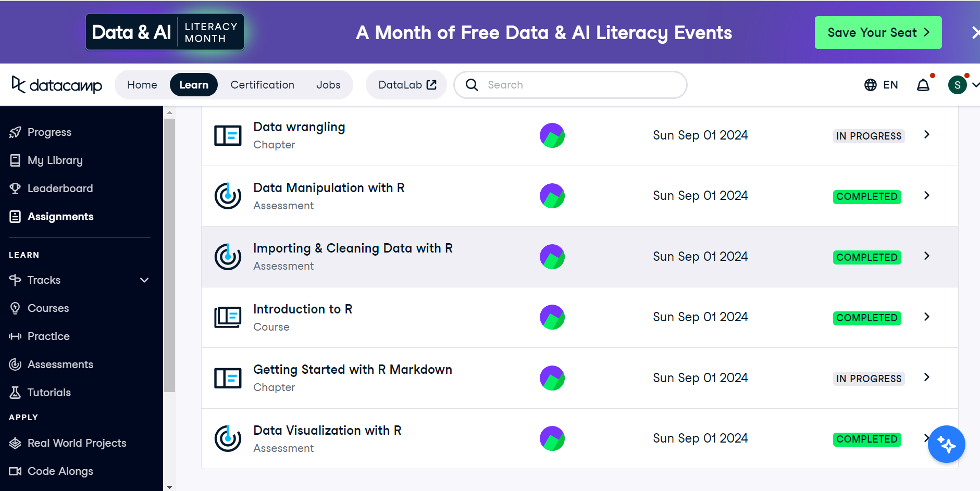The width and height of the screenshot is (980, 491).
Task: Open Real World Projects in sidebar
Action: [x=68, y=443]
